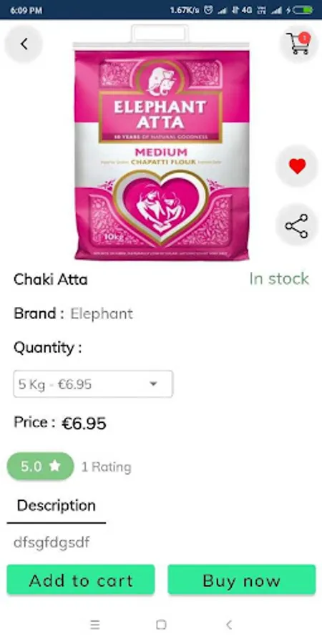The height and width of the screenshot is (644, 322).
Task: Click the quantity dropdown arrow
Action: (x=153, y=384)
